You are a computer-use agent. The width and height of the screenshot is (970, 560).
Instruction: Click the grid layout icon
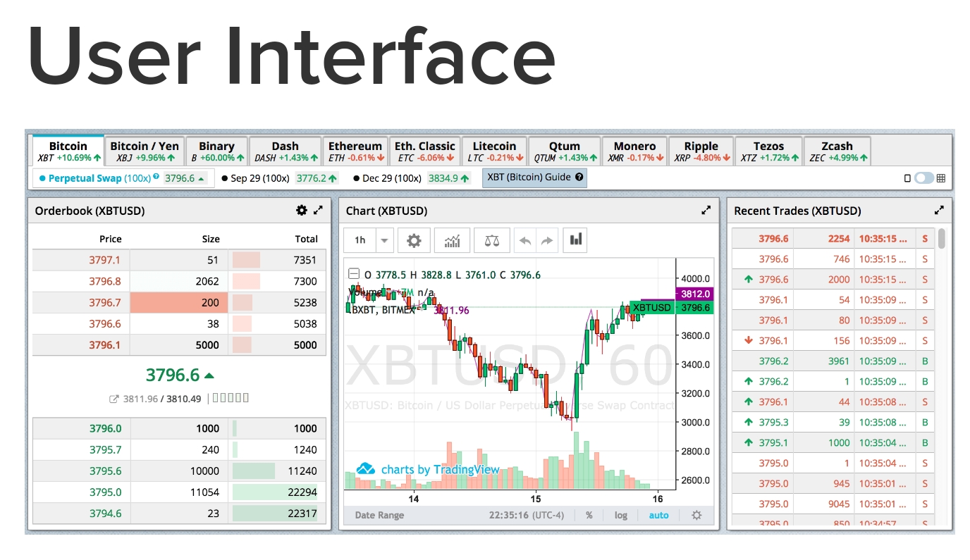[x=941, y=178]
